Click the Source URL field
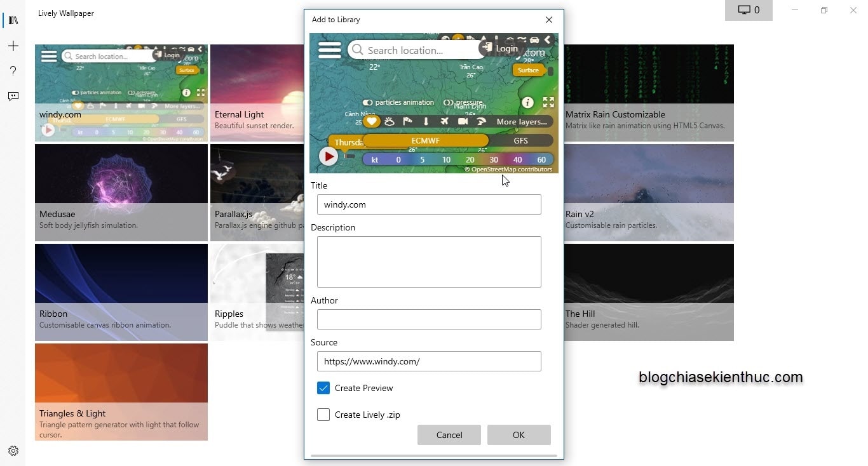Viewport: 868px width, 466px height. click(429, 361)
